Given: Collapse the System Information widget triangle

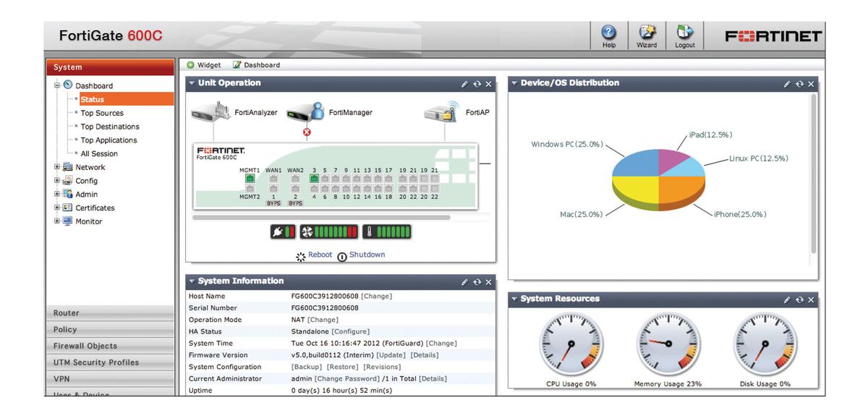Looking at the screenshot, I should coord(192,281).
